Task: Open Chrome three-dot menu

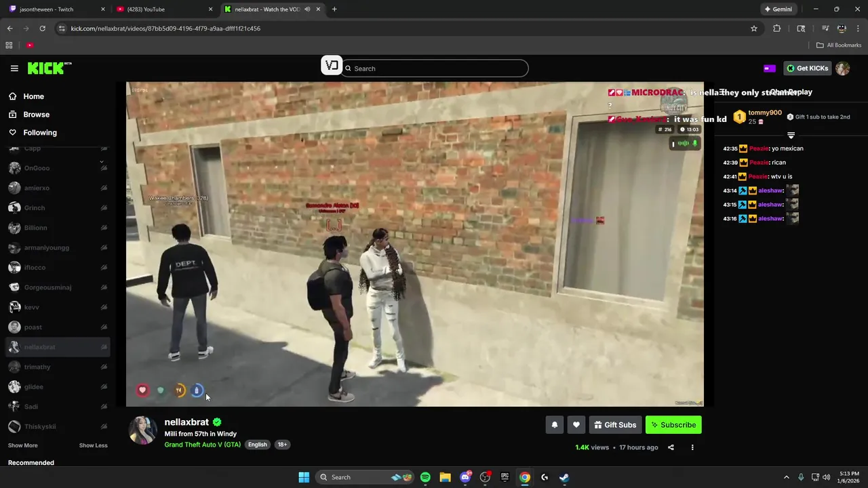Action: pyautogui.click(x=859, y=28)
